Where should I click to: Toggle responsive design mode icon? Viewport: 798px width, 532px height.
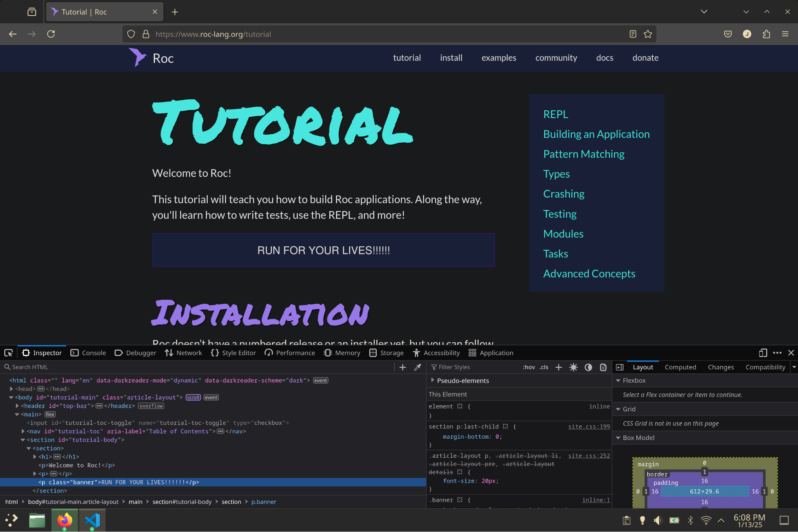click(x=763, y=353)
